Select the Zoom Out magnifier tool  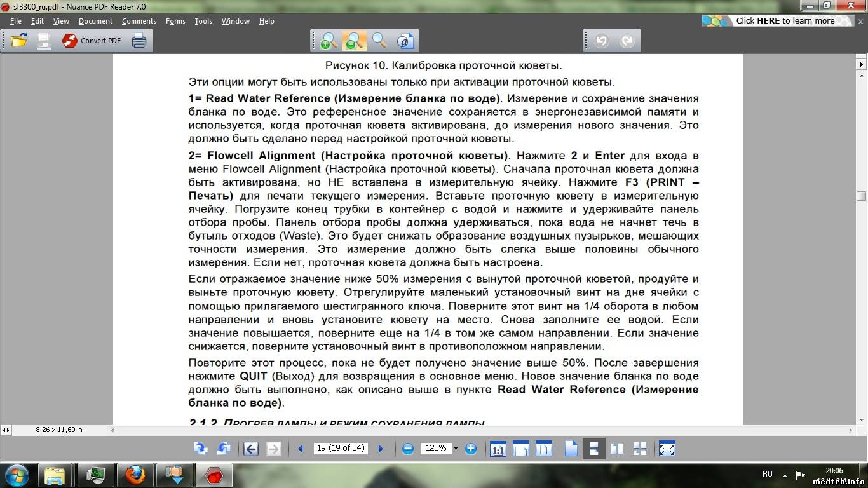354,41
